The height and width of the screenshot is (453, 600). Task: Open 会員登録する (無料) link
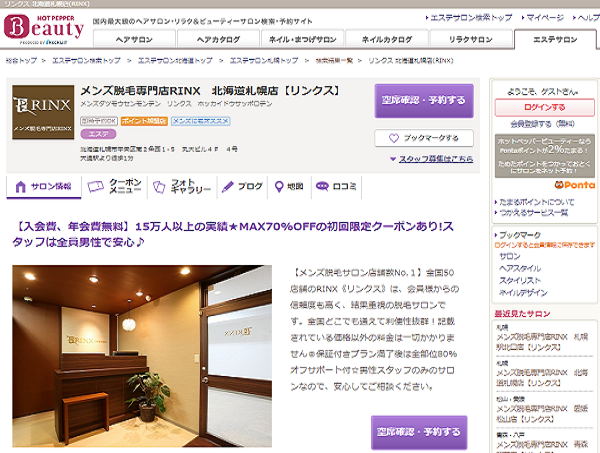click(x=542, y=124)
